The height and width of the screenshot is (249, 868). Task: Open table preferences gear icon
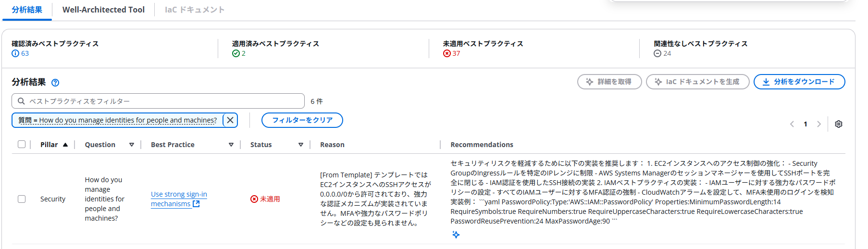(839, 124)
